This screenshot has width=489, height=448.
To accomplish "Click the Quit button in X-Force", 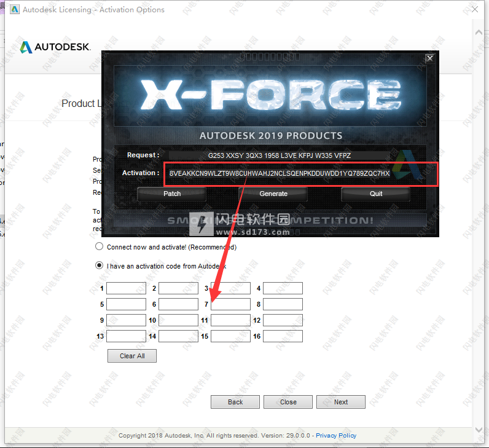I will 376,194.
